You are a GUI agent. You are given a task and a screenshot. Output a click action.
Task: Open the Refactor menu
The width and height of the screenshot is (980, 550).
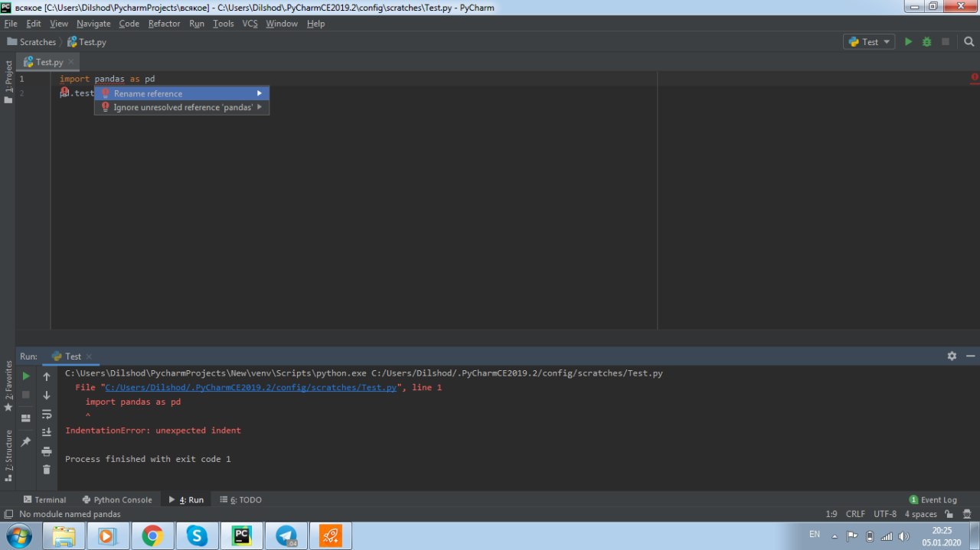coord(164,24)
